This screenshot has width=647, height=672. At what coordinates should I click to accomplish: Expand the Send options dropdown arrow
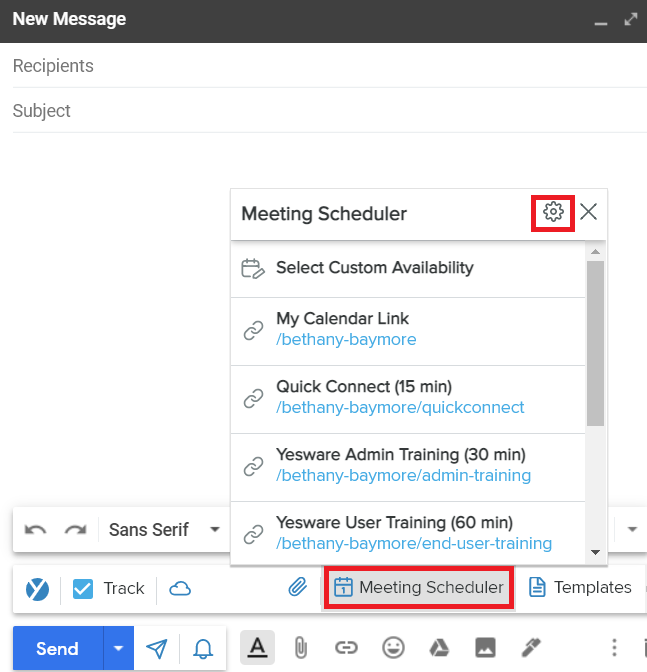click(x=118, y=648)
